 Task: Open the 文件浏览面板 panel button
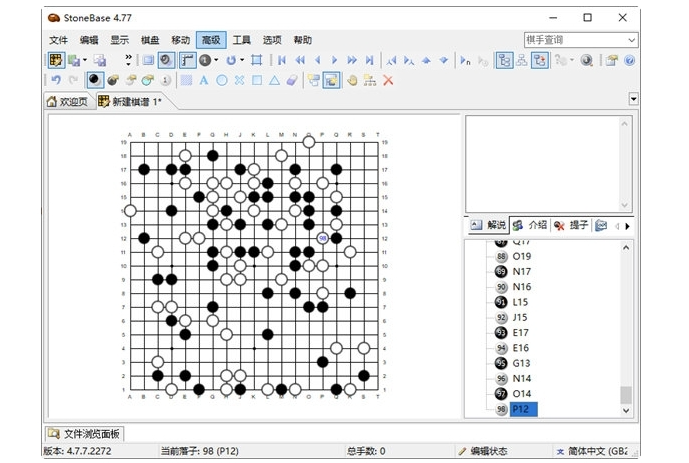click(x=84, y=433)
